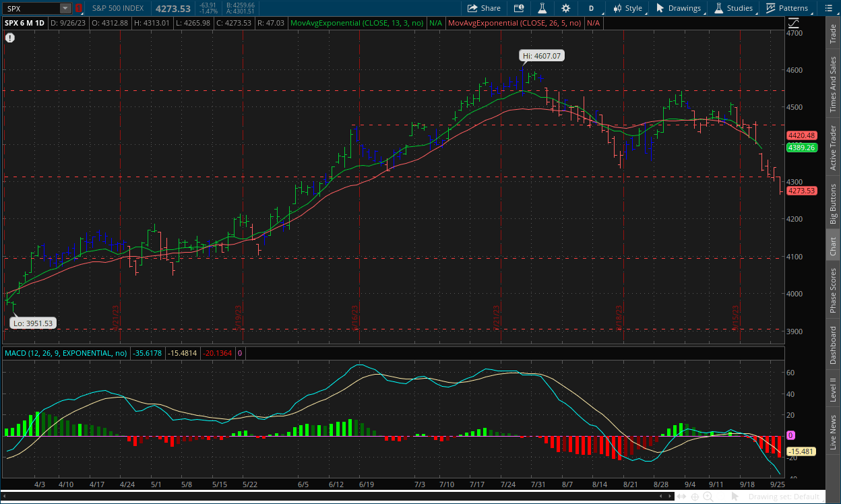Open the Style dropdown menu
Image resolution: width=841 pixels, height=504 pixels.
[627, 8]
